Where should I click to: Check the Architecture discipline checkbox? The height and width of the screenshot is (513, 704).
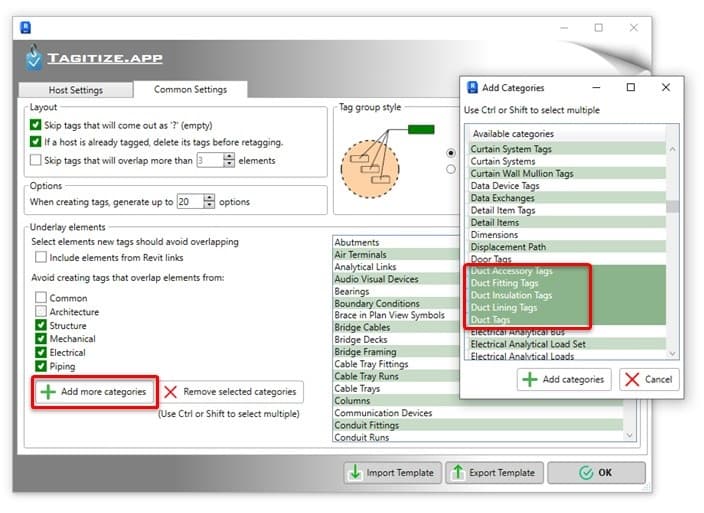[x=41, y=311]
